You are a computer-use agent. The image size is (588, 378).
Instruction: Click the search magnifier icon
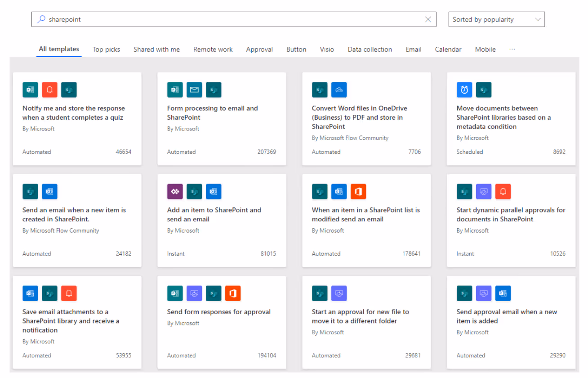coord(41,19)
